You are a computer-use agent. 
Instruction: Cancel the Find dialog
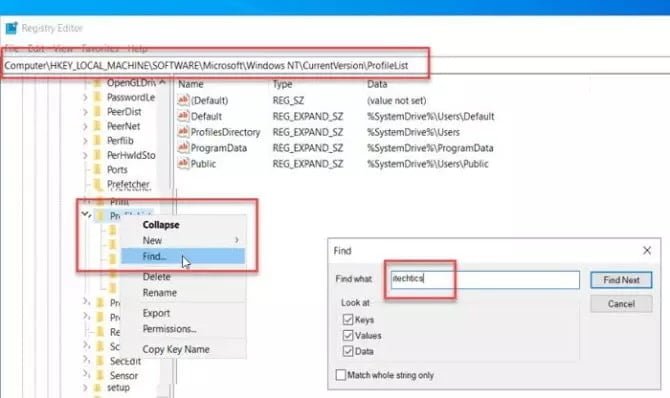pyautogui.click(x=621, y=304)
